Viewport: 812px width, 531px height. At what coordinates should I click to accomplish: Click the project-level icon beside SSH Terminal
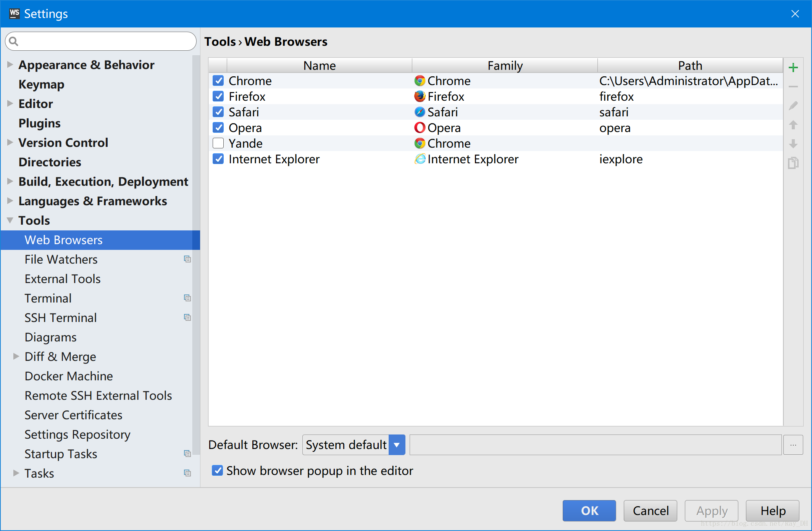187,318
